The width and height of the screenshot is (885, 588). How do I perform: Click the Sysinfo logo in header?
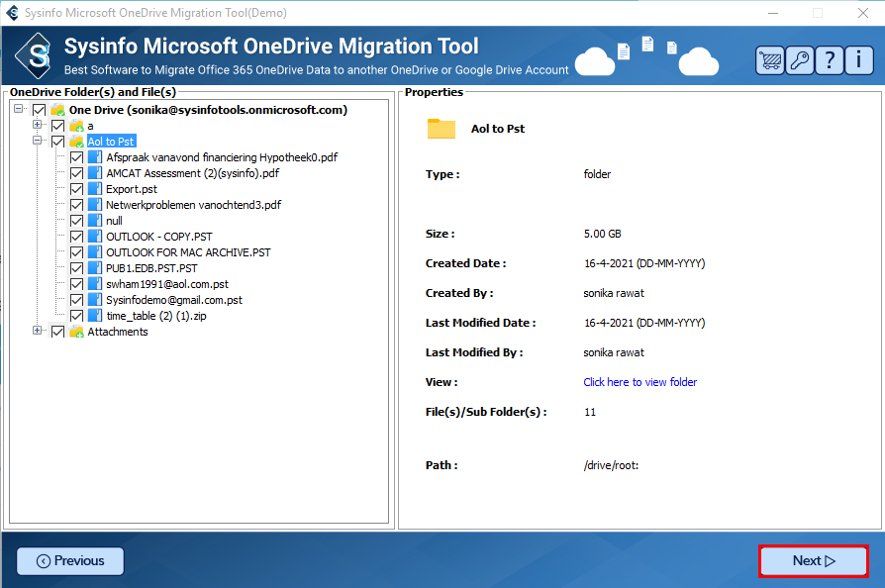click(37, 55)
